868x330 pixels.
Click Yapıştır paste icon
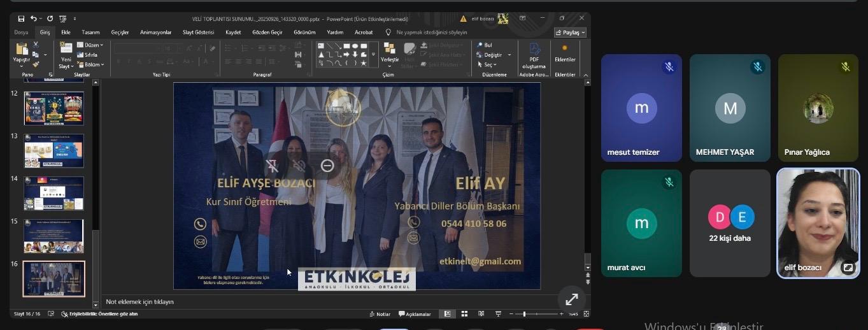point(22,51)
